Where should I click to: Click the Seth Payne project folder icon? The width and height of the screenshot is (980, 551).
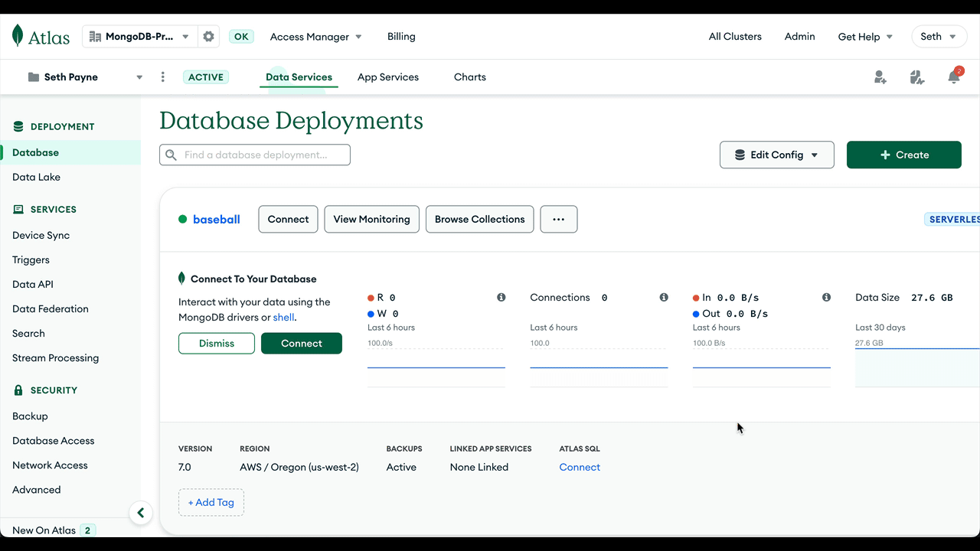pyautogui.click(x=34, y=77)
